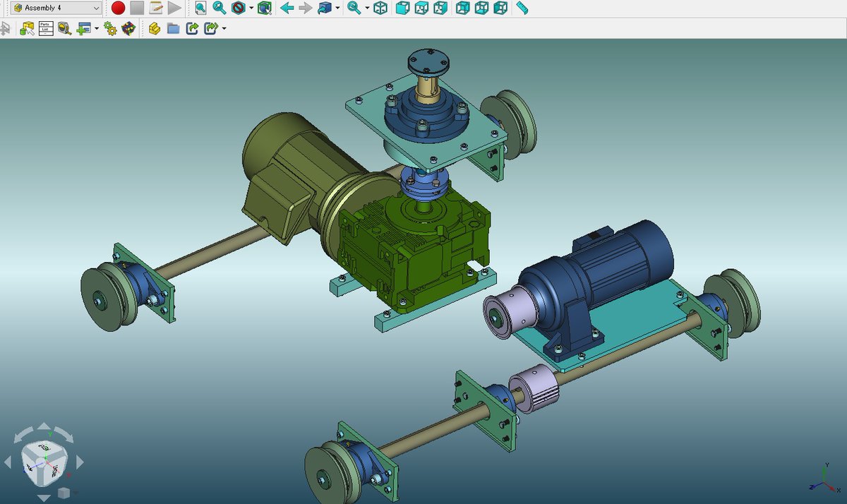
Task: Select the zoom page magnifier icon
Action: coord(201,8)
